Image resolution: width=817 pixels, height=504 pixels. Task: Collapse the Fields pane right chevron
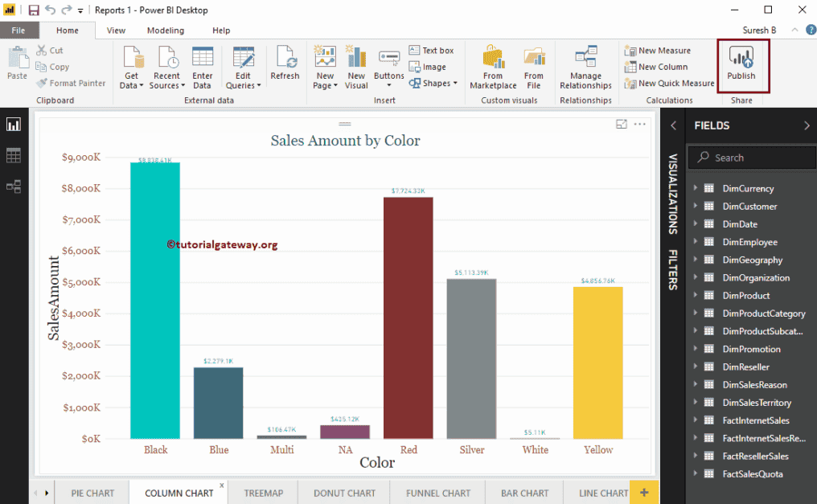(x=807, y=125)
